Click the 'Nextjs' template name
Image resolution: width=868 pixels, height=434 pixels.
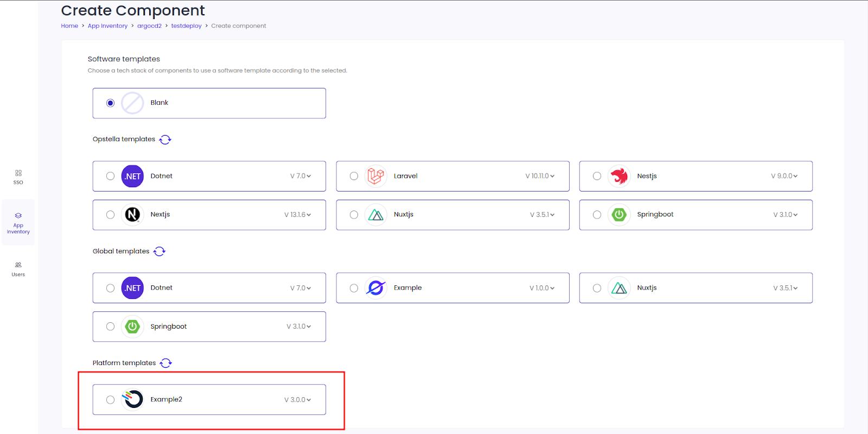click(x=160, y=215)
